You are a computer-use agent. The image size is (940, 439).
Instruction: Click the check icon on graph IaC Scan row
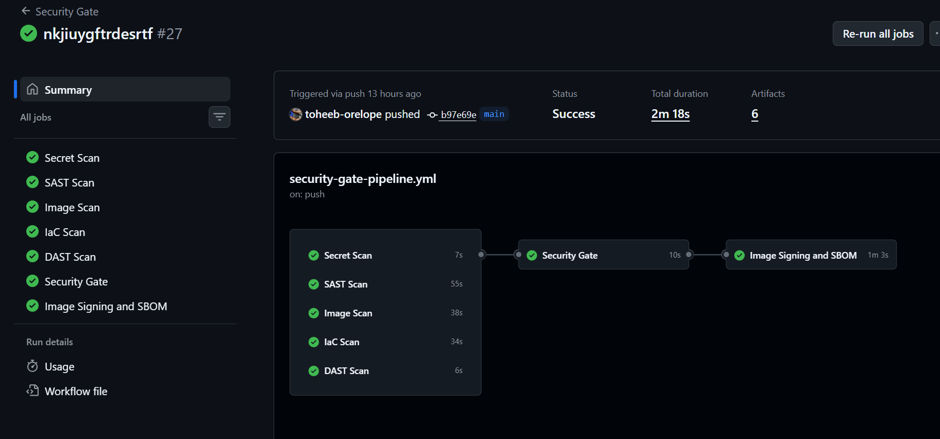(313, 342)
